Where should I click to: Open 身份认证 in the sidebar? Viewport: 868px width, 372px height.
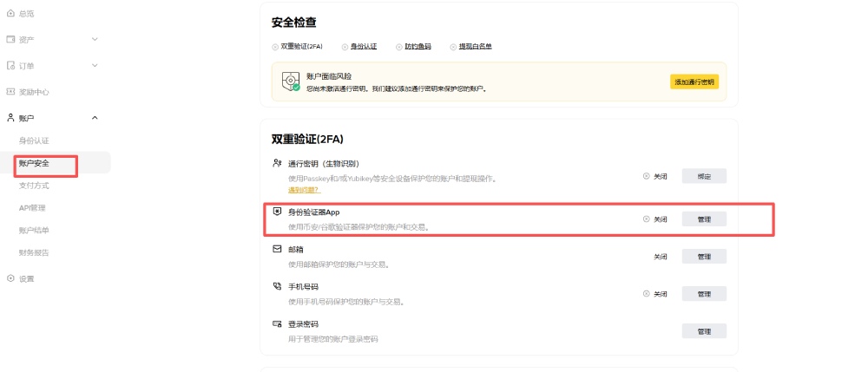[34, 140]
